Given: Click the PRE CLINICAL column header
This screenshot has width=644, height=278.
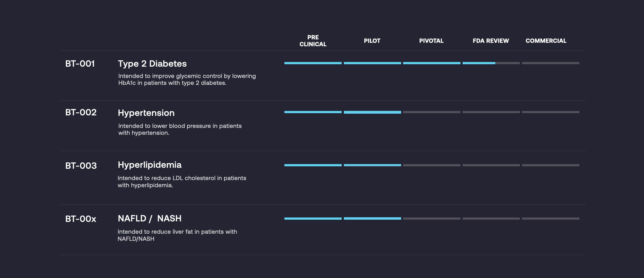Looking at the screenshot, I should coord(313,41).
